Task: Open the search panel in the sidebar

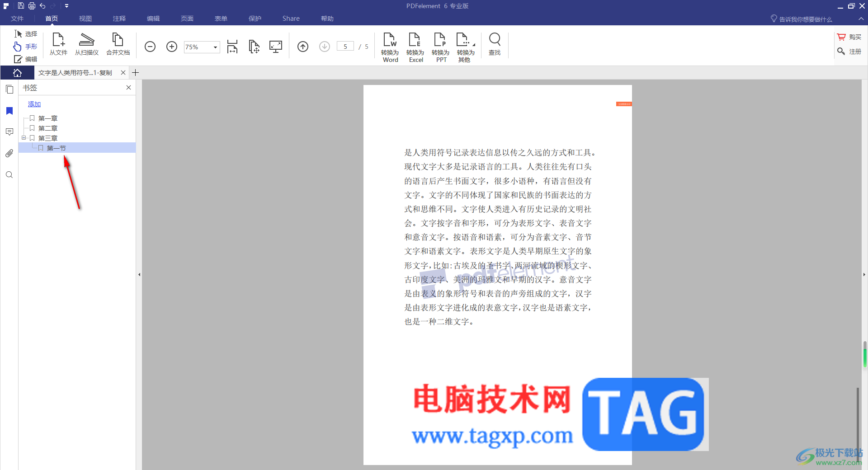Action: [x=9, y=175]
